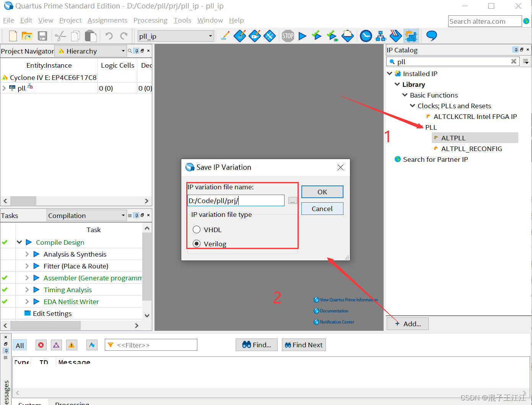
Task: Collapse the Library tree node
Action: (x=397, y=84)
